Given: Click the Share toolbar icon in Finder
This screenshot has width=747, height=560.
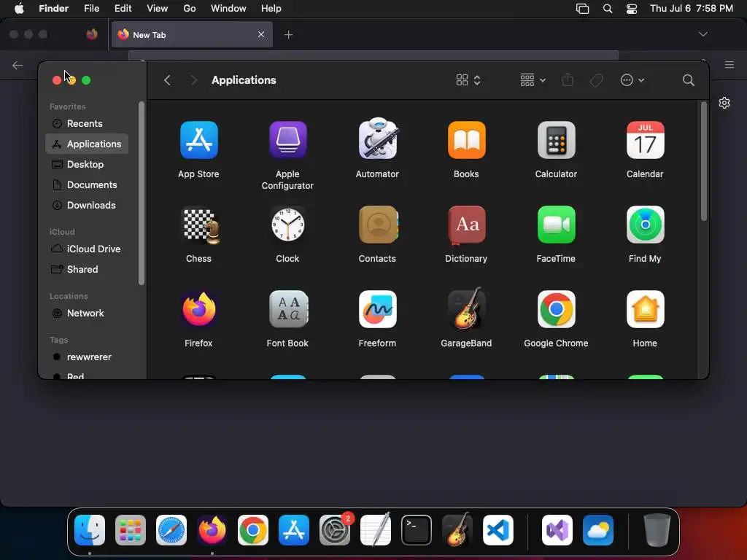Looking at the screenshot, I should point(568,79).
